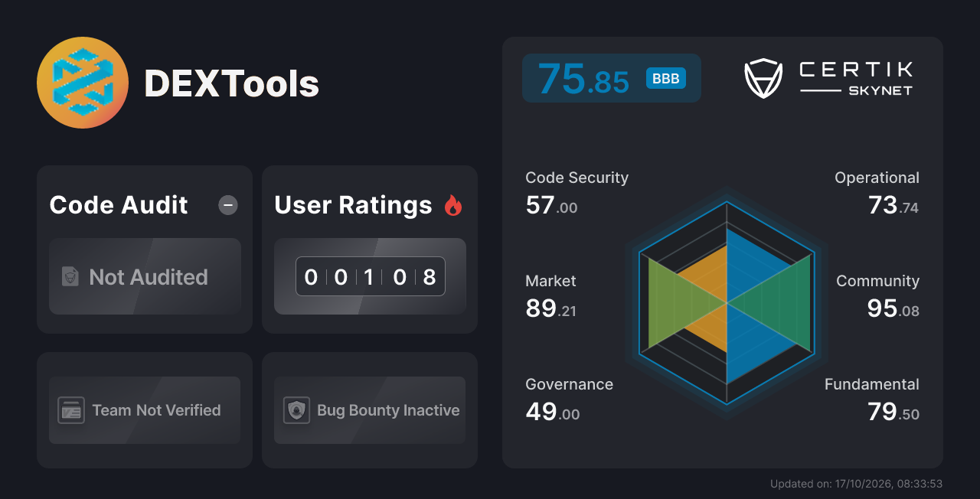Click the green Community segment of radar

[x=777, y=303]
